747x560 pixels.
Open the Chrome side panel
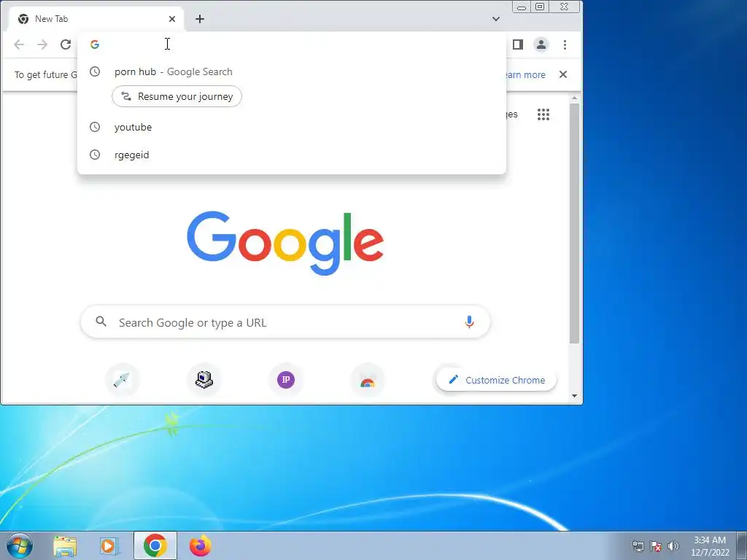(518, 44)
